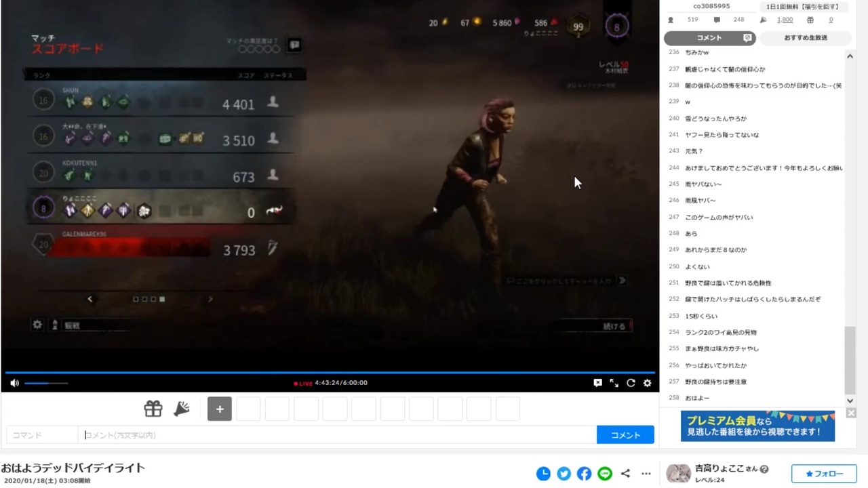Screen dimensions: 868x488
Task: Open the in-game settings gear icon
Action: [37, 325]
